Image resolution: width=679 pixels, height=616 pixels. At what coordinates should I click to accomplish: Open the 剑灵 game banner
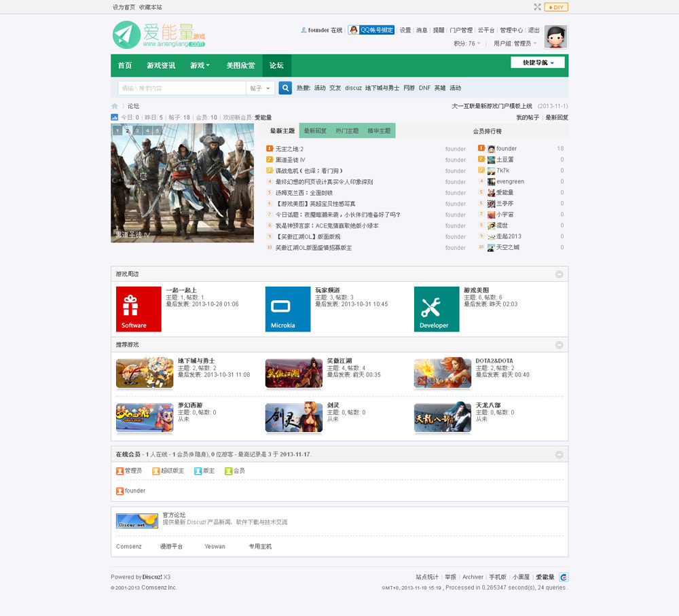(x=294, y=418)
